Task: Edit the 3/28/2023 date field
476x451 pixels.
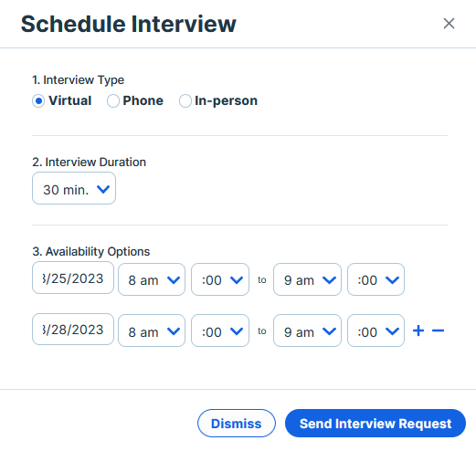Action: [73, 330]
